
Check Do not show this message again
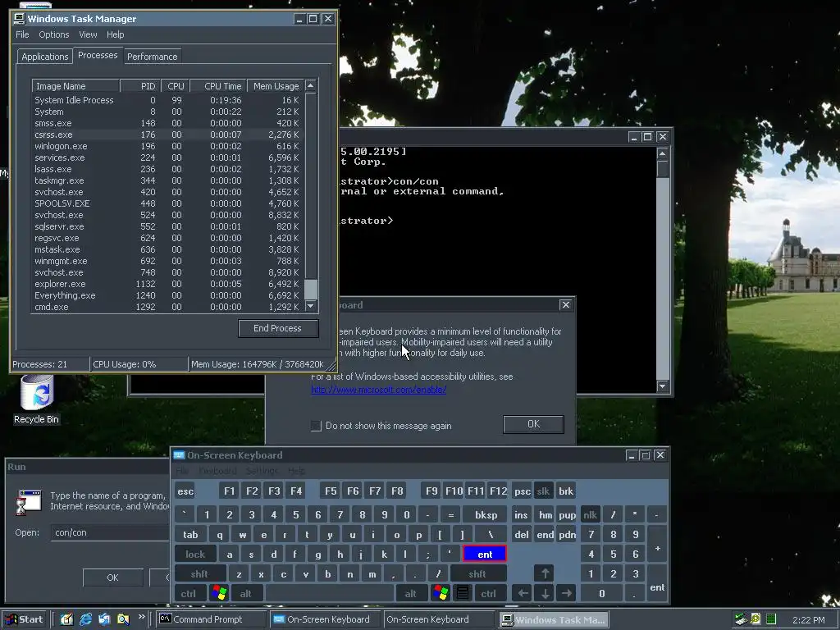(316, 426)
